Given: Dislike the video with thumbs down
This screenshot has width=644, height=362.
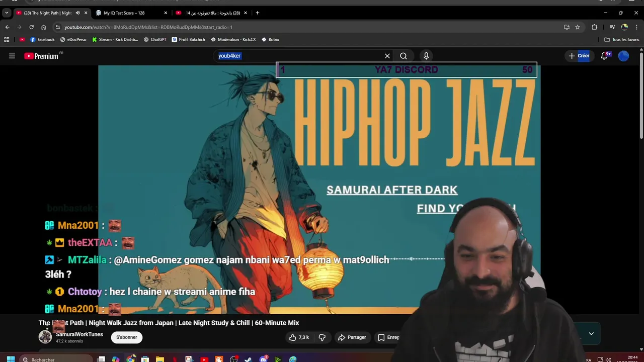Looking at the screenshot, I should point(323,337).
